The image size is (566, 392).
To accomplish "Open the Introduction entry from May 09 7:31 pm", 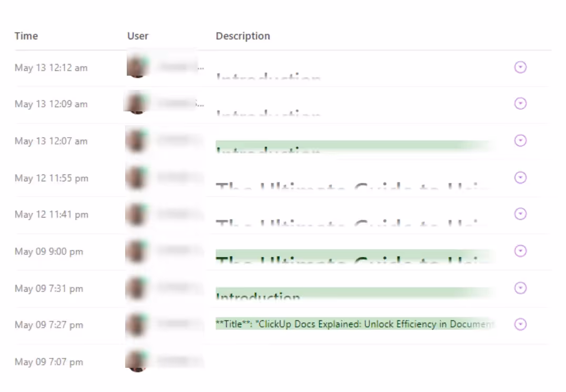I will 263,294.
